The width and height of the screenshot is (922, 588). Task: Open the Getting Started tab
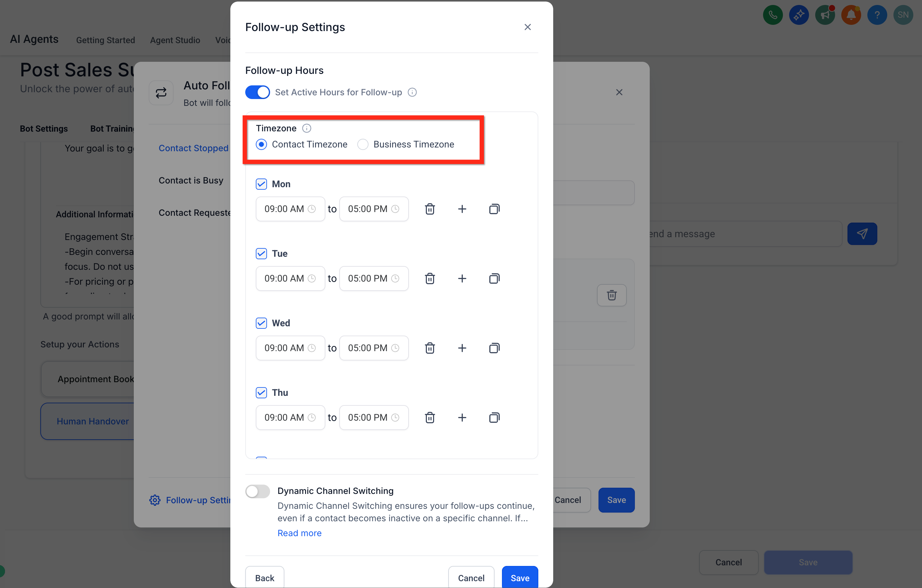click(105, 40)
